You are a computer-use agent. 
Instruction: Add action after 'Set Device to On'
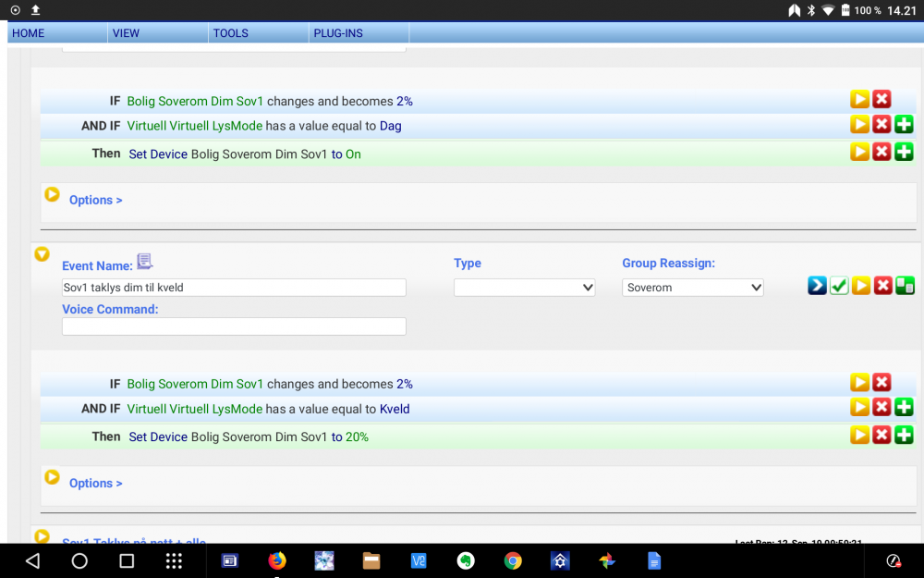click(904, 152)
